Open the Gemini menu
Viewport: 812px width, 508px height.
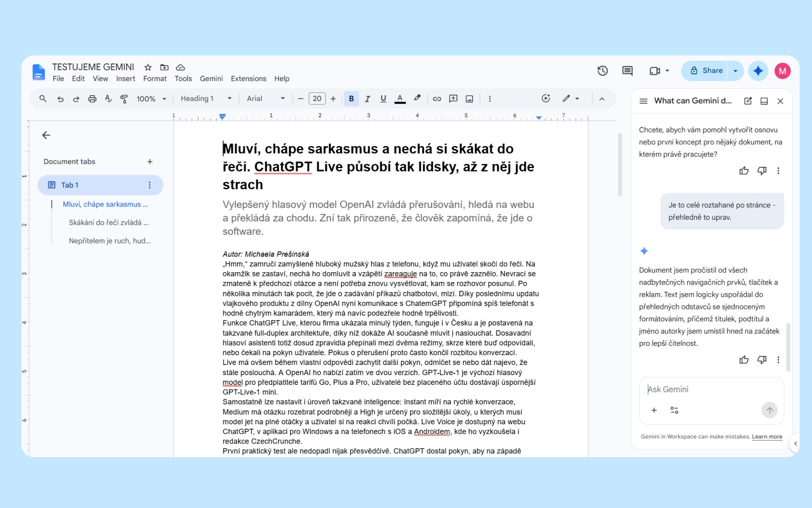(211, 79)
